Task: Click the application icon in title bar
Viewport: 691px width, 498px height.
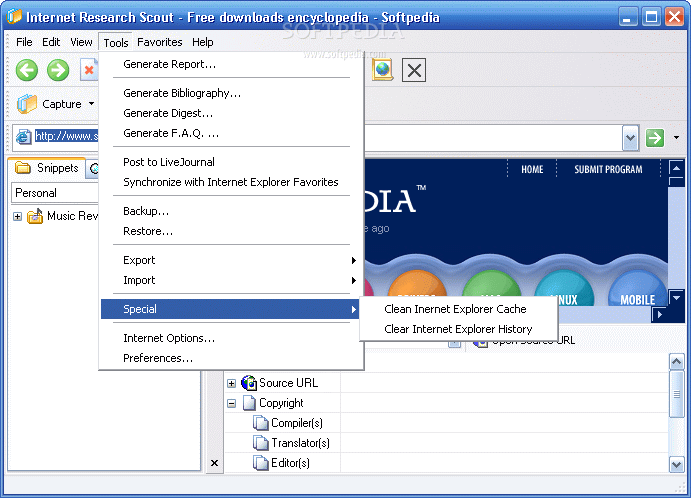Action: pos(14,16)
